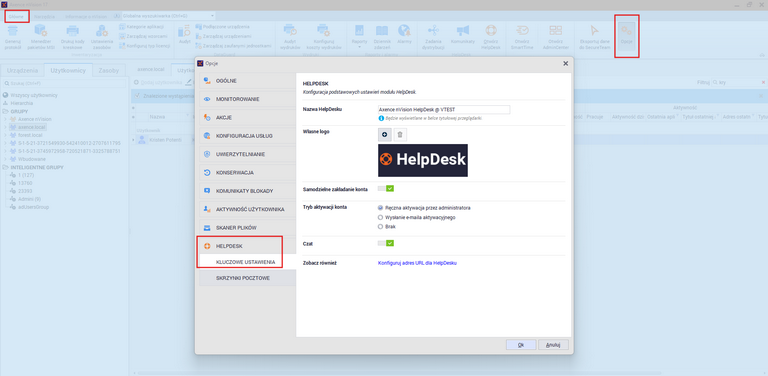Expand the Axence nVision group

5,119
